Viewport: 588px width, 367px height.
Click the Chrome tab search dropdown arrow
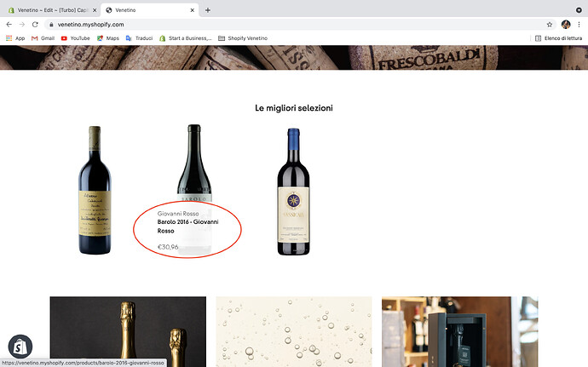coord(579,10)
